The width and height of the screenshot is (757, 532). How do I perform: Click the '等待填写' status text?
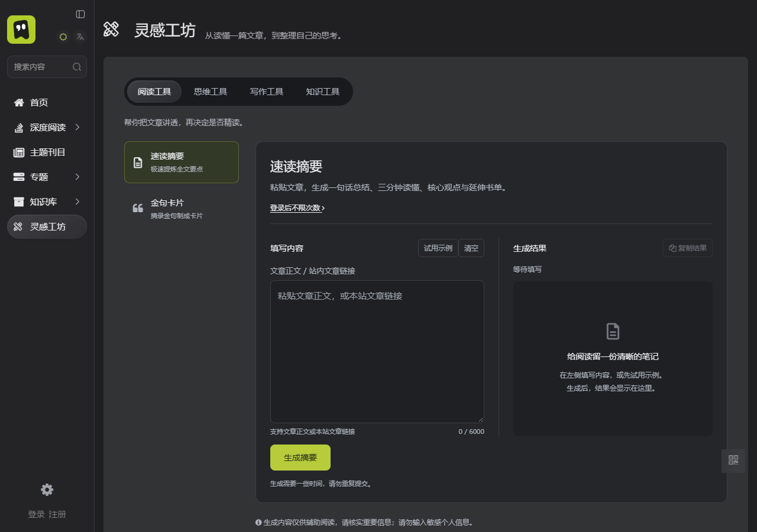pos(528,270)
